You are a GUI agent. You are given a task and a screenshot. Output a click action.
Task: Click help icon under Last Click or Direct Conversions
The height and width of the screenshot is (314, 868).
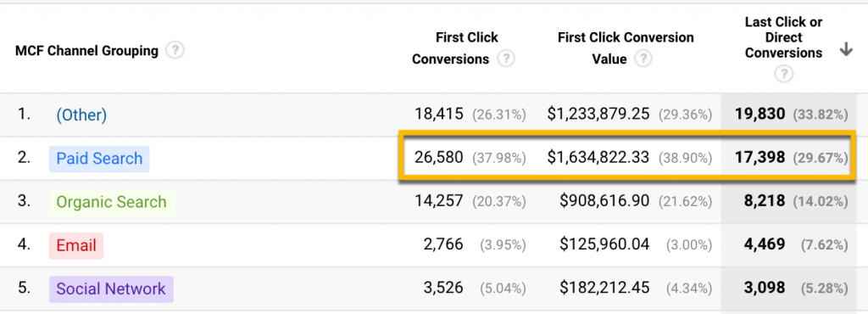(783, 74)
